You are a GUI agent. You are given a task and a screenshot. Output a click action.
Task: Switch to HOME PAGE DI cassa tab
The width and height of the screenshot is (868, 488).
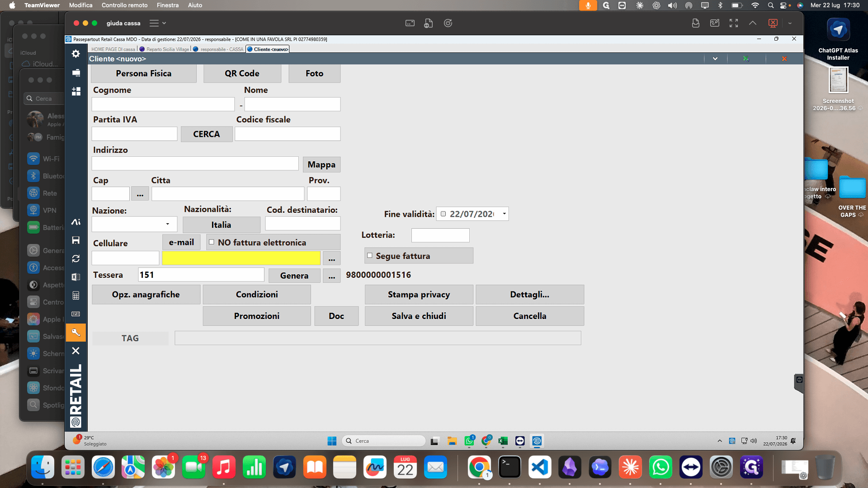coord(113,49)
